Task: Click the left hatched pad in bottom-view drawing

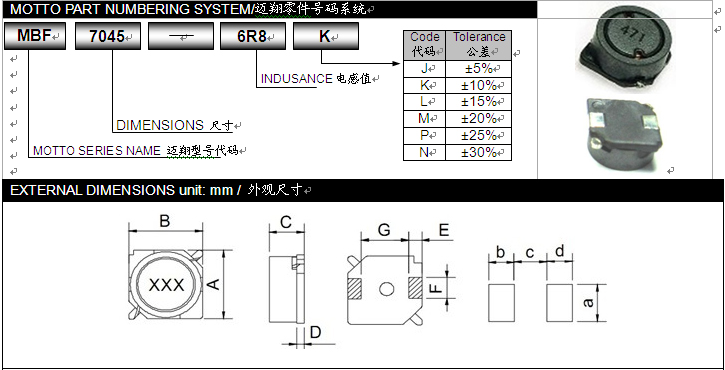Action: coord(354,288)
